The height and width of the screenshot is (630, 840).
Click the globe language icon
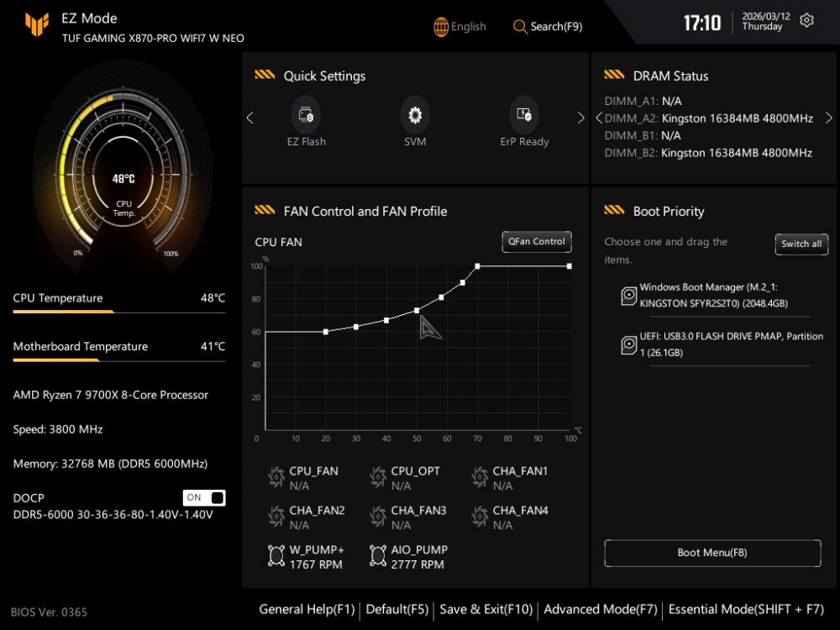click(441, 27)
